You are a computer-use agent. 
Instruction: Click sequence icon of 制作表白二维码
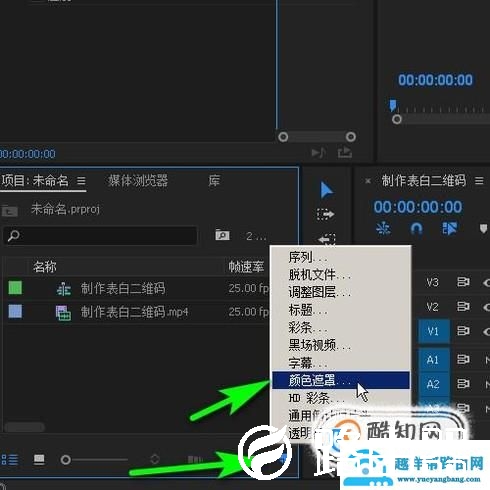63,289
